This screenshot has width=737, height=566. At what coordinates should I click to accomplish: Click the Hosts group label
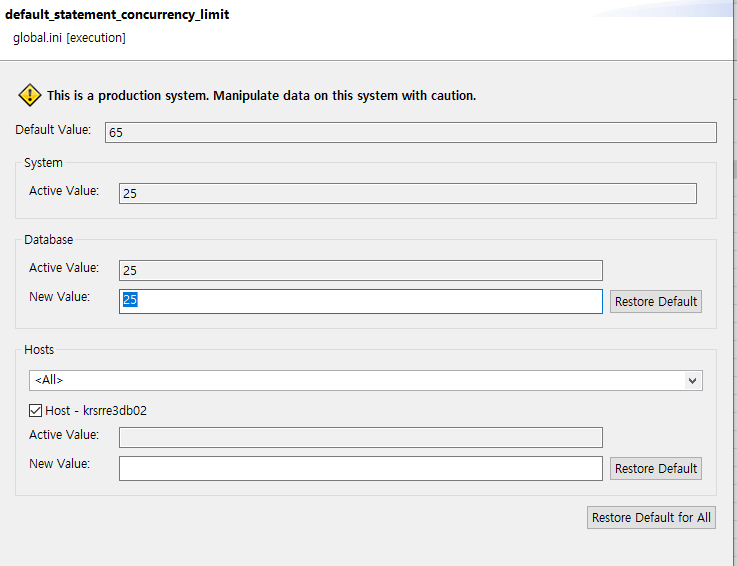click(39, 350)
